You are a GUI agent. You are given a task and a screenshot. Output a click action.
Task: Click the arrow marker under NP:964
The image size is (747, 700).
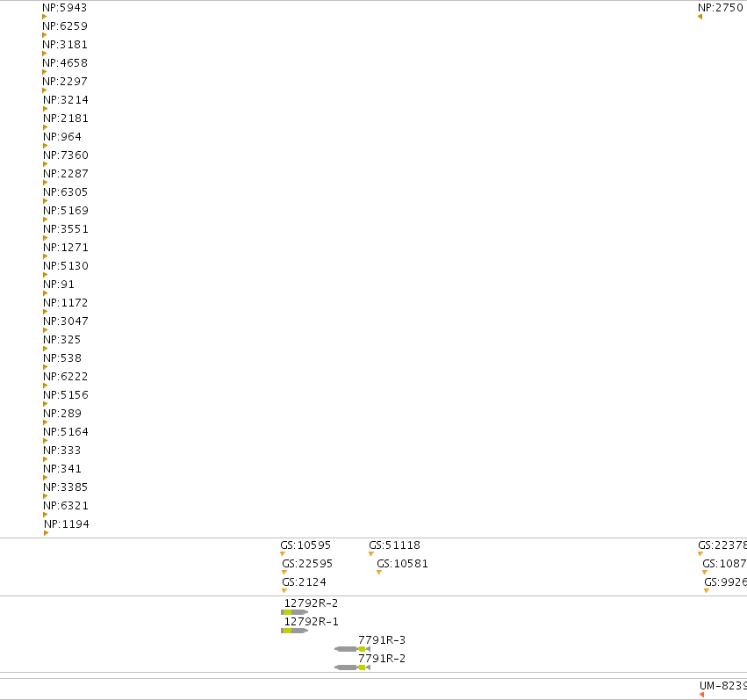46,146
